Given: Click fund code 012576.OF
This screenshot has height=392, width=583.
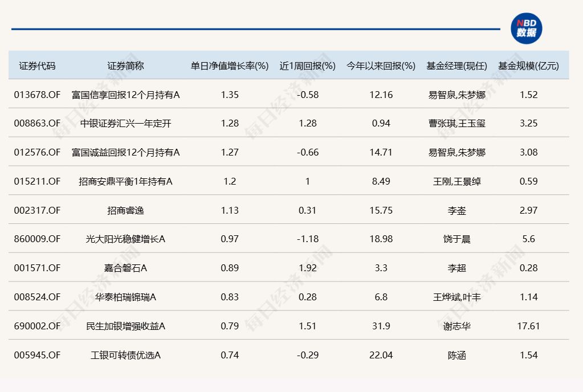Looking at the screenshot, I should (x=37, y=152).
